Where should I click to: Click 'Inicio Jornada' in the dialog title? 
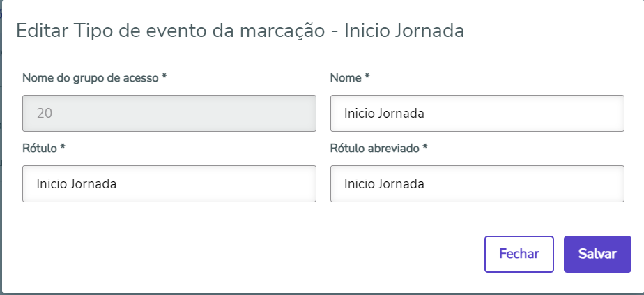tap(404, 31)
